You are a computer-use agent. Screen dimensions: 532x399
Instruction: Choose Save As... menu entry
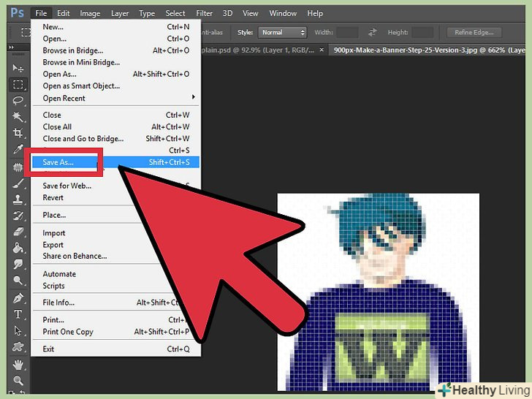click(115, 162)
